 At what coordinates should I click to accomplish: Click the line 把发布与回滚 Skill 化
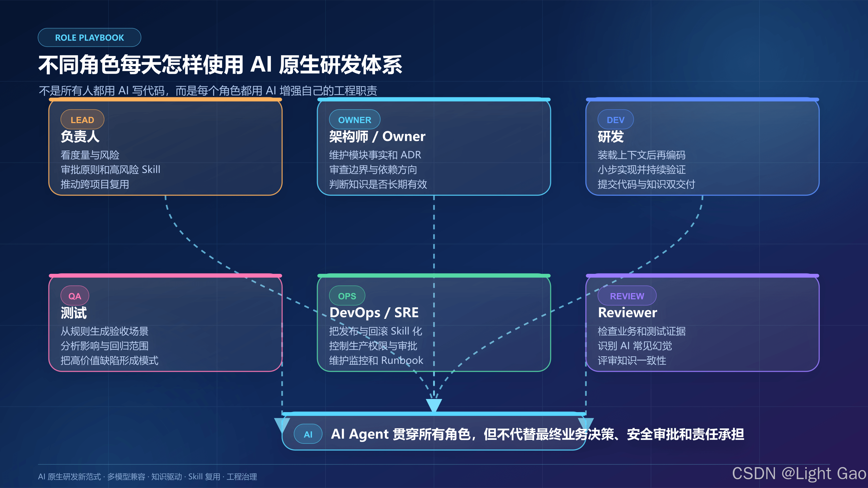point(376,331)
